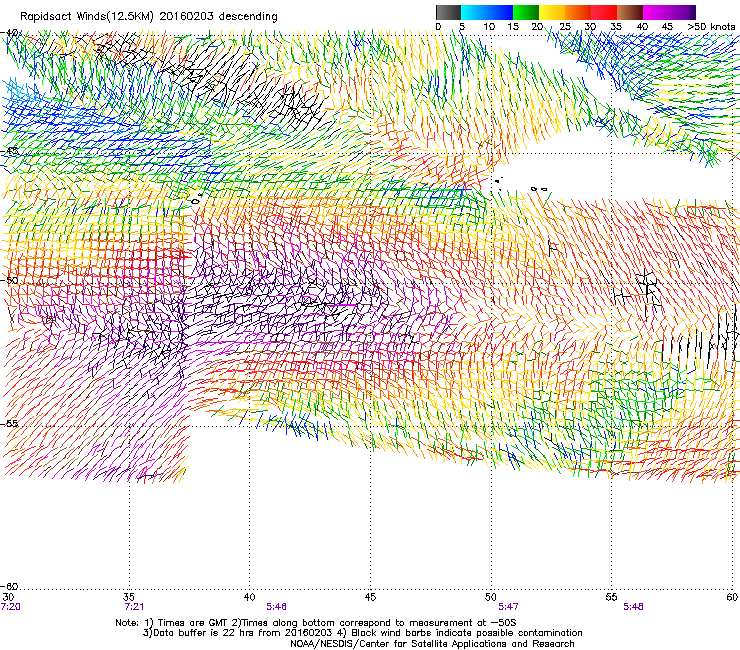Click the longitude axis label '40' at bottom

(249, 597)
